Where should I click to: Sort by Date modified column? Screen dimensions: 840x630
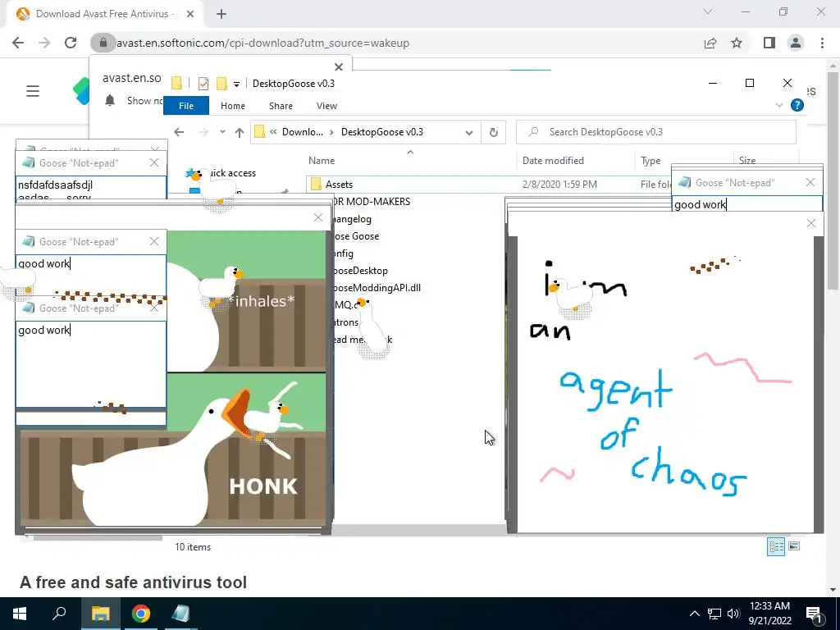pos(553,161)
